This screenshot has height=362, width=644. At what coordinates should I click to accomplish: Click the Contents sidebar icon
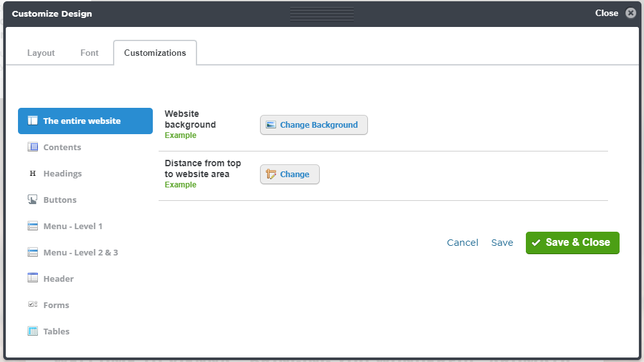(33, 147)
